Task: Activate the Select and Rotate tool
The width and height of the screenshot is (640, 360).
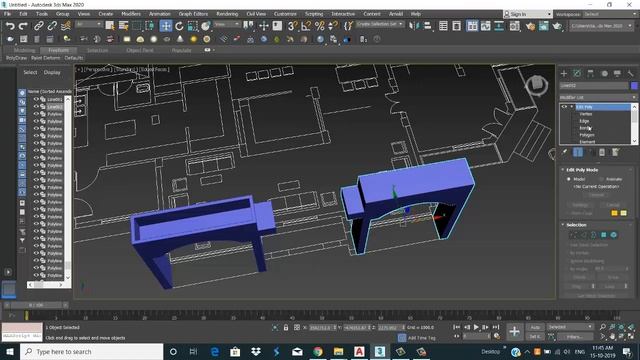Action: click(179, 26)
